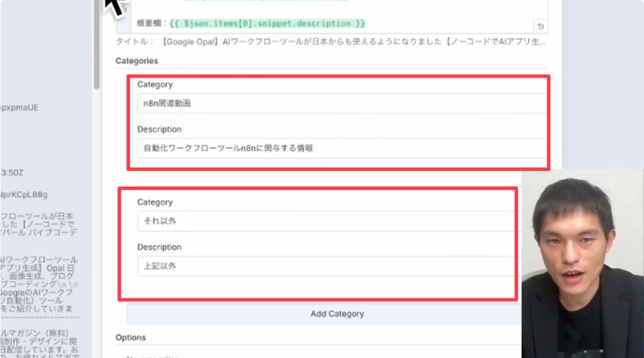Image resolution: width=644 pixels, height=358 pixels.
Task: Click the ID value NprKCpLB8g in the left panel
Action: (x=23, y=195)
